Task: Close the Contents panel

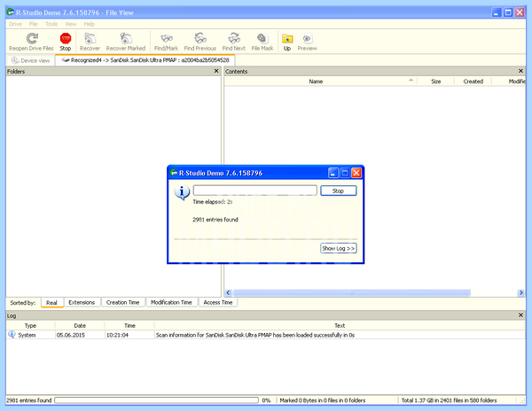Action: [x=520, y=71]
